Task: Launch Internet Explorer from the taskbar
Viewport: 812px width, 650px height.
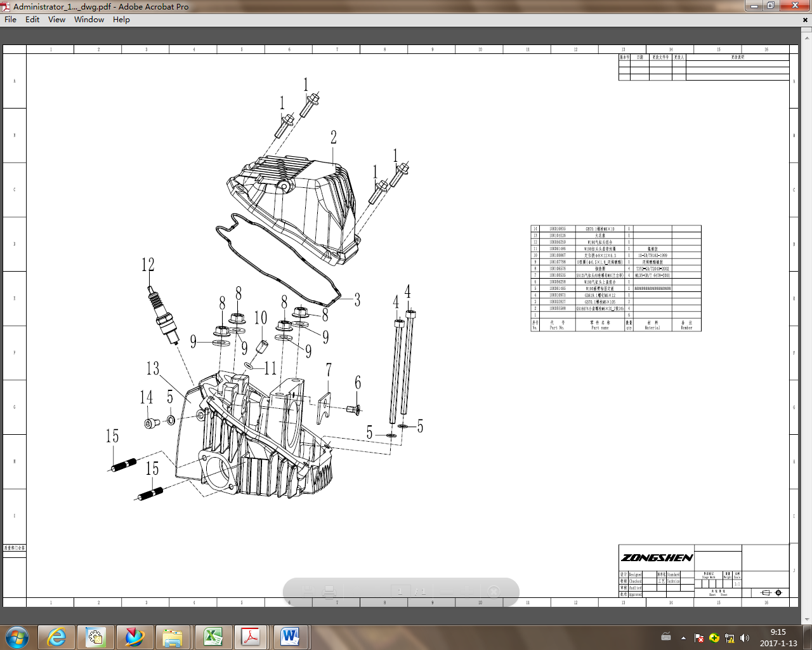Action: click(x=55, y=637)
